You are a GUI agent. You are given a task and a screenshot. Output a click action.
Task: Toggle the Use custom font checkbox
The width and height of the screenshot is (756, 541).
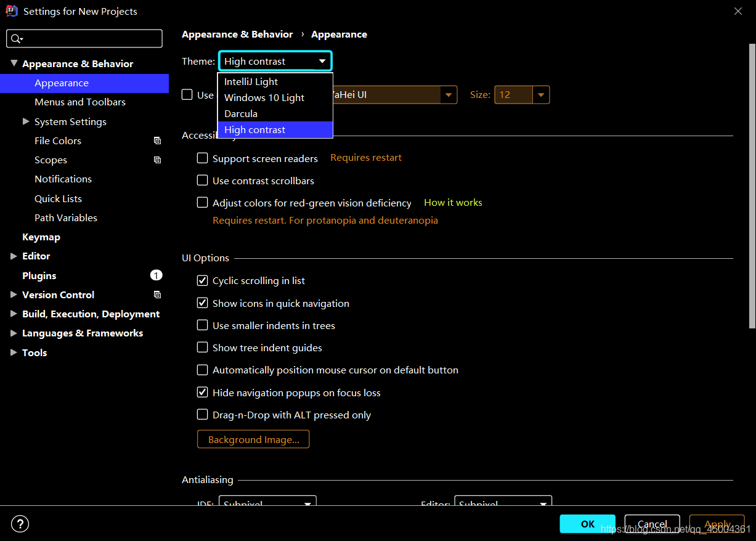tap(187, 95)
